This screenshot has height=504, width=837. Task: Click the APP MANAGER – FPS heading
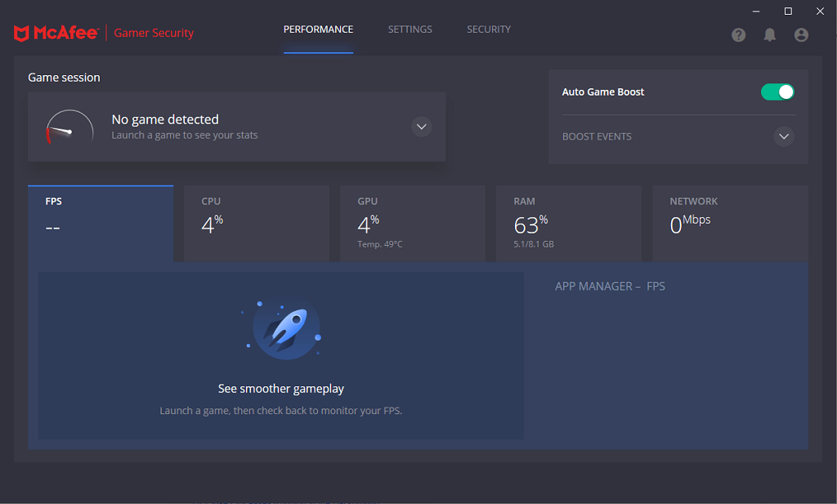coord(610,287)
